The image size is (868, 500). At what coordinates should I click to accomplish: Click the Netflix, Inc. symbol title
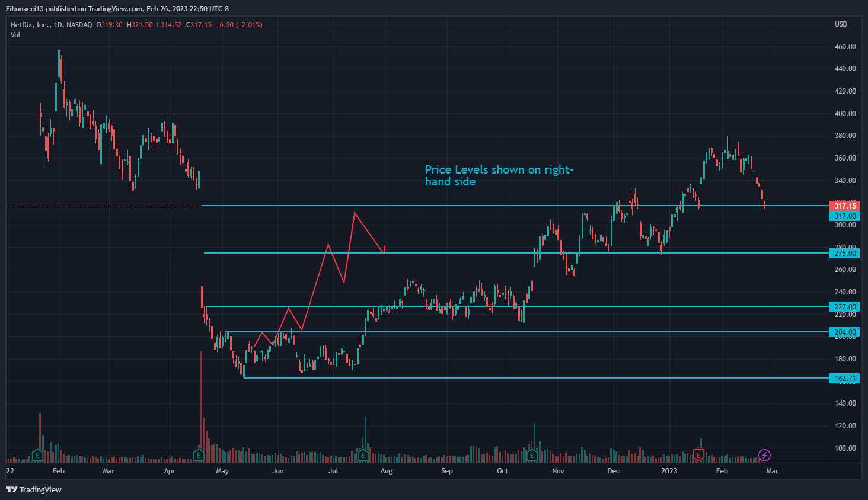[x=30, y=25]
